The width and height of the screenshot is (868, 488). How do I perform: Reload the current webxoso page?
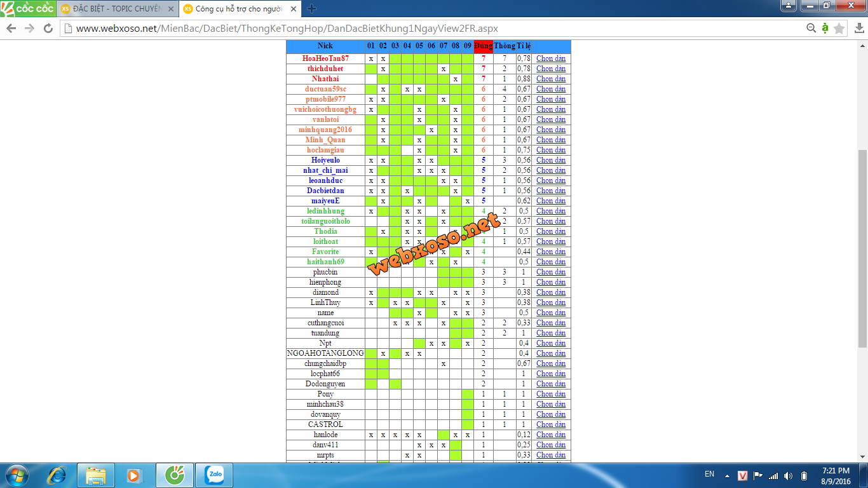48,28
